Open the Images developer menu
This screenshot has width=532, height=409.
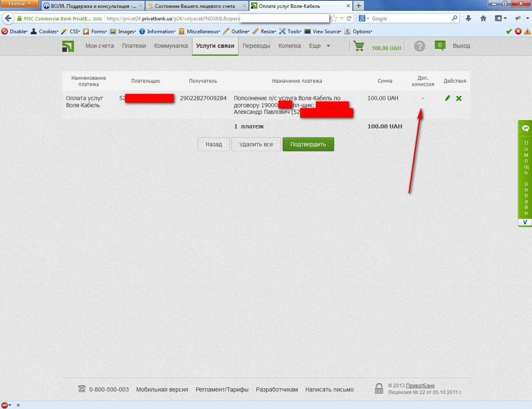[x=123, y=32]
